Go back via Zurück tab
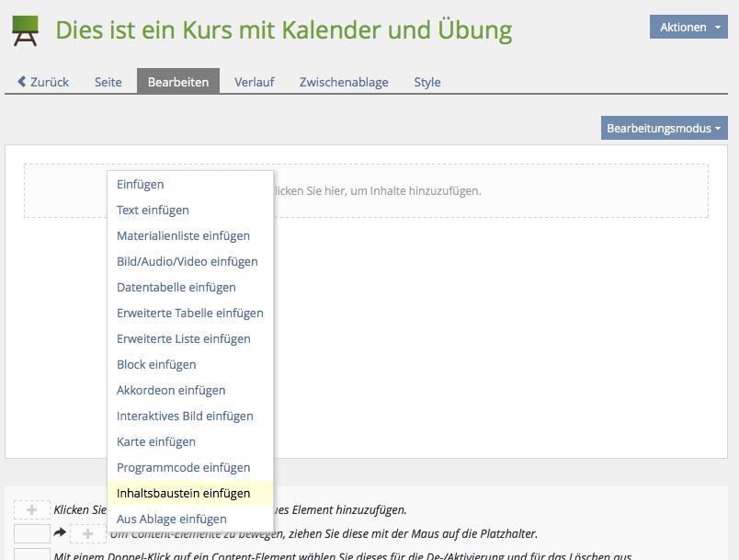 [x=43, y=82]
